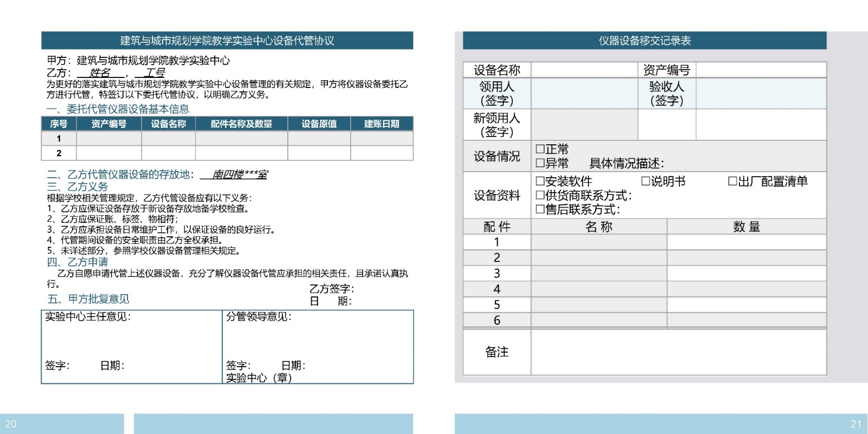Click the blank 领用人(签字) signature field

(584, 94)
